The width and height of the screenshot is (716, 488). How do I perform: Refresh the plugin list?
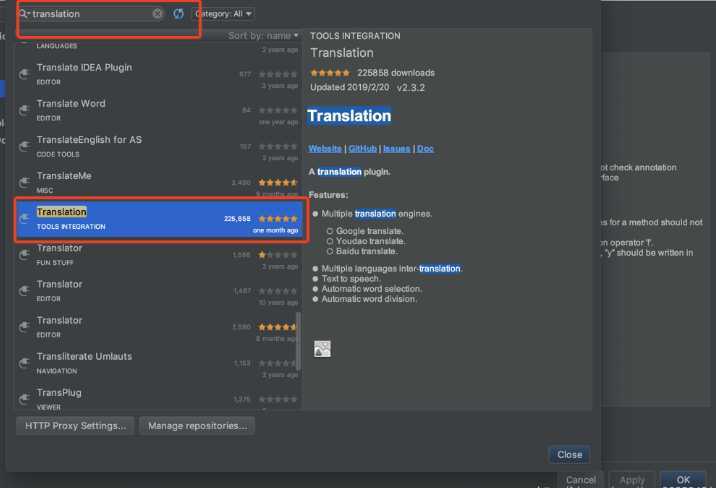(x=178, y=14)
